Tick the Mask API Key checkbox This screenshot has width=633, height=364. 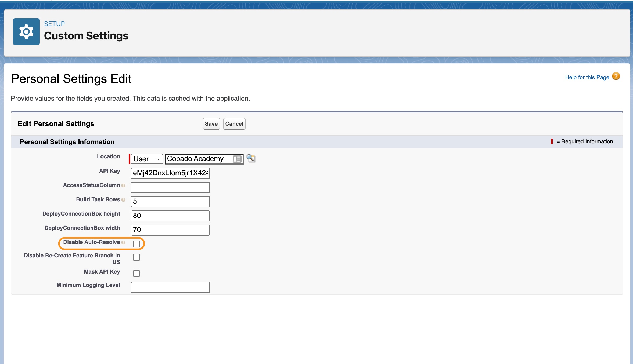[x=136, y=274]
